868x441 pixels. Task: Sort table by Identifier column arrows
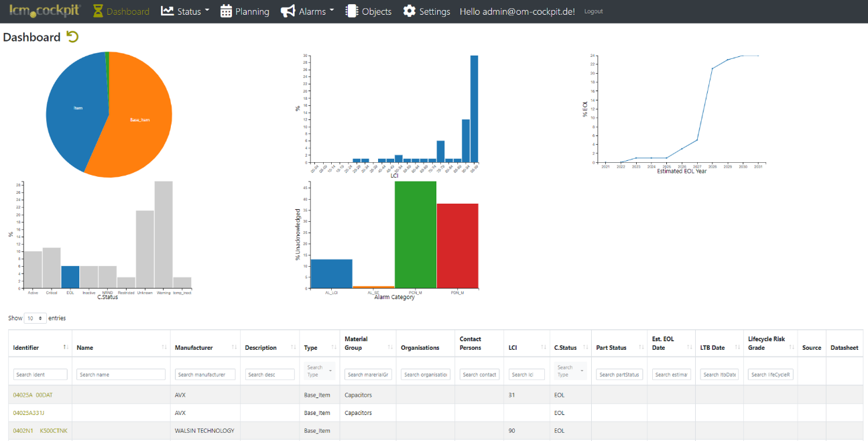pos(66,347)
